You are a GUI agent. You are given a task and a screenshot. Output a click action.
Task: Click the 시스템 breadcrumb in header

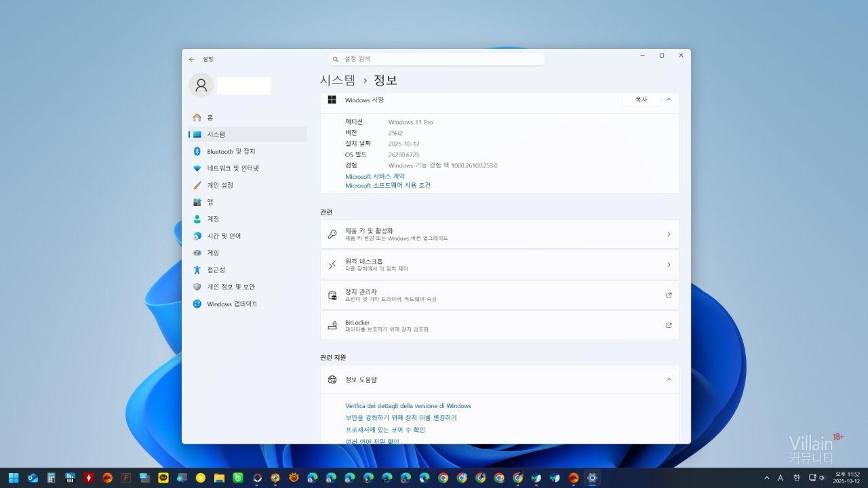(x=338, y=80)
